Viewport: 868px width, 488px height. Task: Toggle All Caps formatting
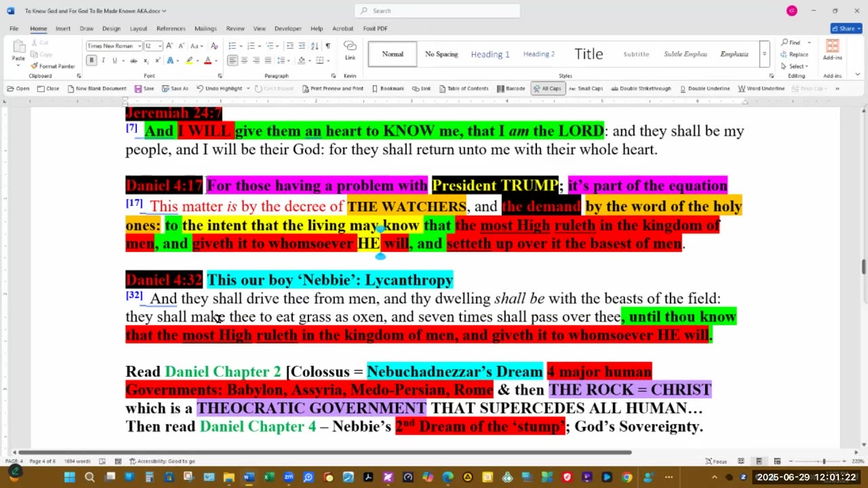(548, 89)
